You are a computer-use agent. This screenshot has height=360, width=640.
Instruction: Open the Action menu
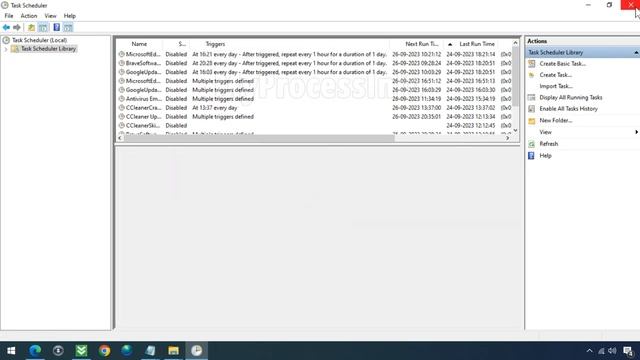pos(29,16)
